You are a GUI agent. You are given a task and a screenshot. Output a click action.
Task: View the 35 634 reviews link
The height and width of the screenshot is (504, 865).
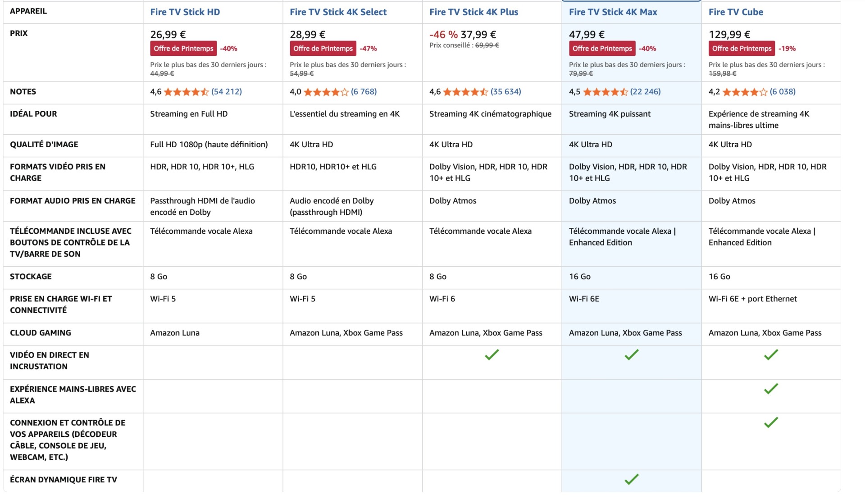coord(506,92)
